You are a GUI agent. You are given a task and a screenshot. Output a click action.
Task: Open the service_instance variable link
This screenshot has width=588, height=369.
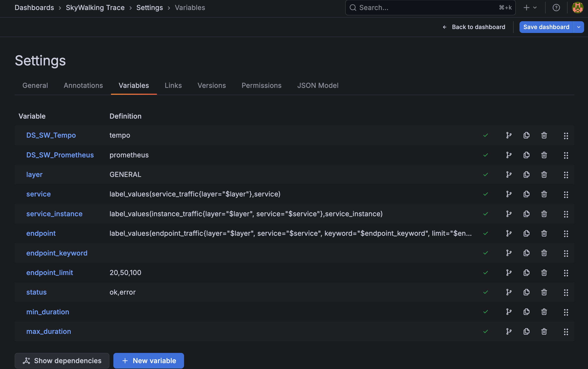pos(54,214)
